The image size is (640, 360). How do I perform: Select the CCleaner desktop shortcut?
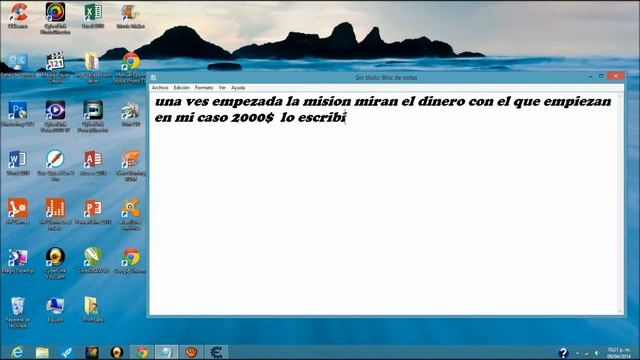(18, 16)
